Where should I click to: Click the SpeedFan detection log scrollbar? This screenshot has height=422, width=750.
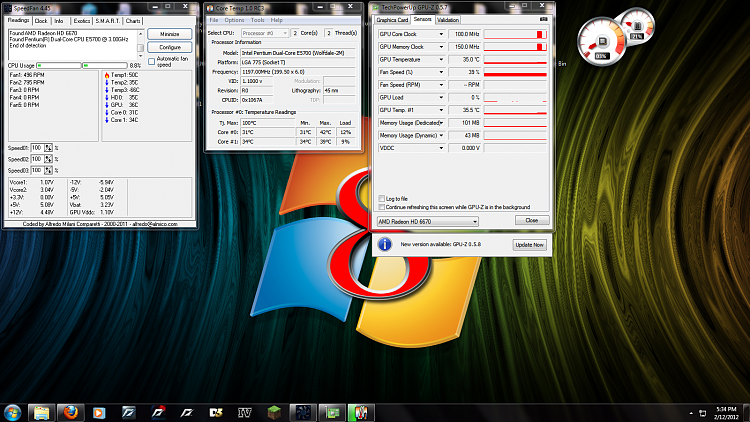pyautogui.click(x=140, y=45)
